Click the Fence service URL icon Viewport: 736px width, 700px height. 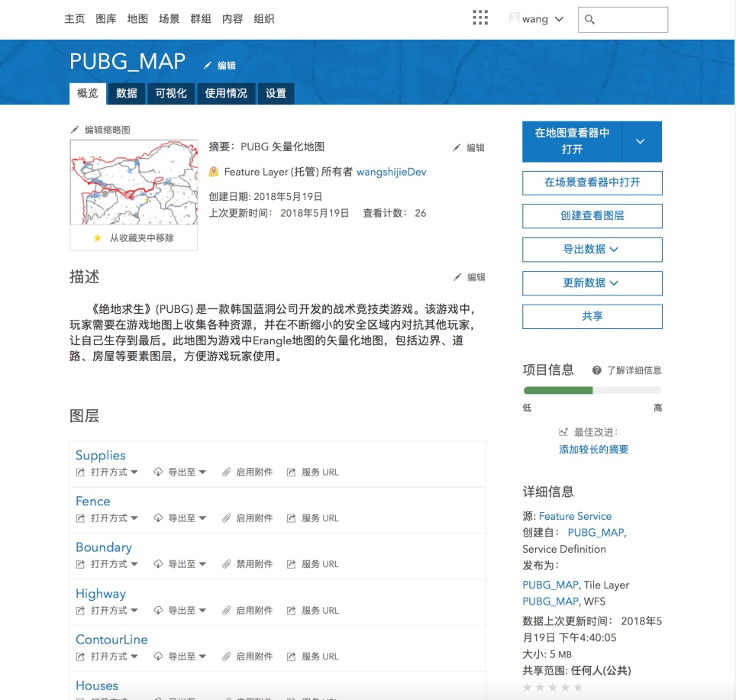291,518
